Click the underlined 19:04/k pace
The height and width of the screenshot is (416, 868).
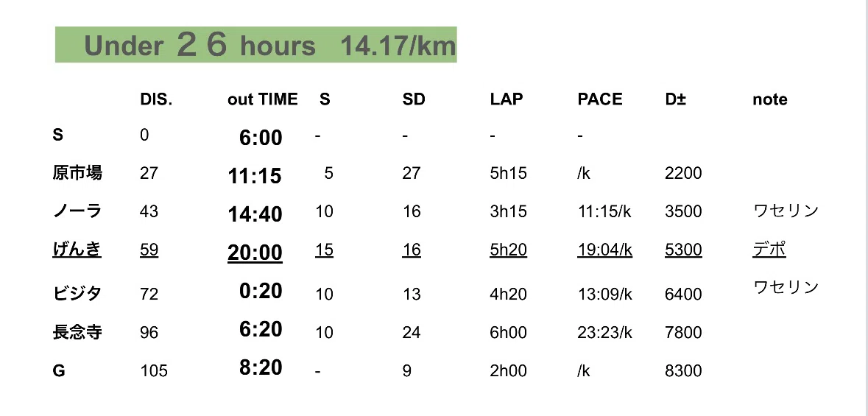604,250
